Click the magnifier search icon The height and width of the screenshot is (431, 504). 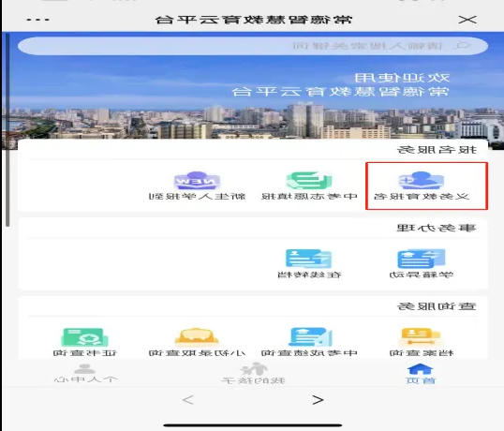click(463, 46)
